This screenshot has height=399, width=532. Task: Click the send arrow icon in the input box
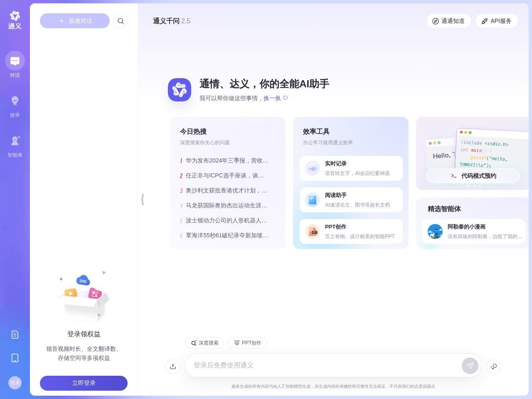pyautogui.click(x=470, y=366)
